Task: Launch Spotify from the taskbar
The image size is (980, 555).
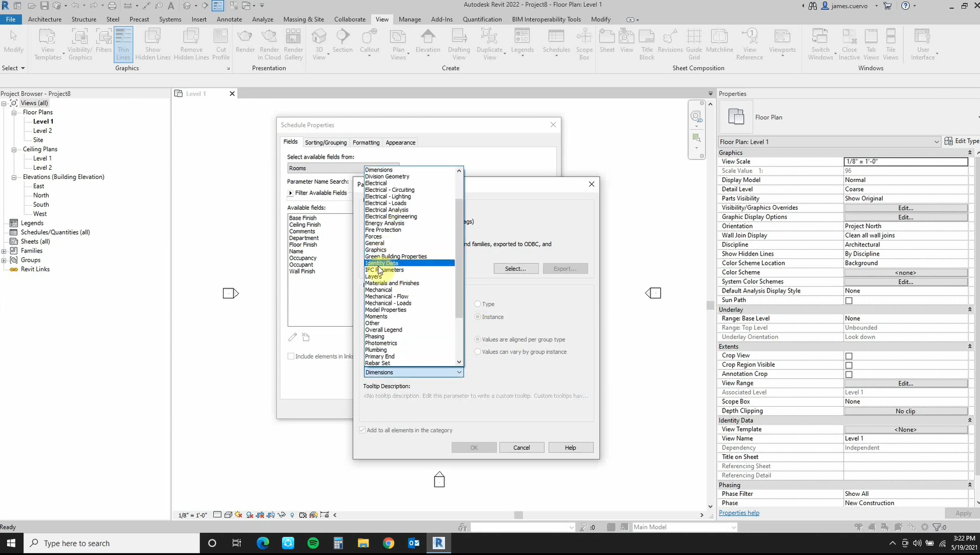Action: pos(313,543)
